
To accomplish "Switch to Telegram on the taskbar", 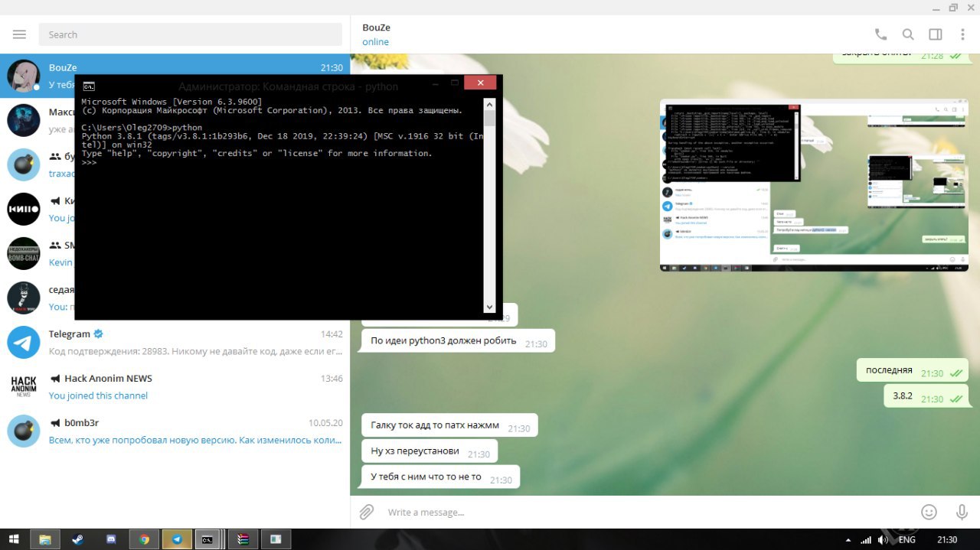I will pyautogui.click(x=177, y=539).
